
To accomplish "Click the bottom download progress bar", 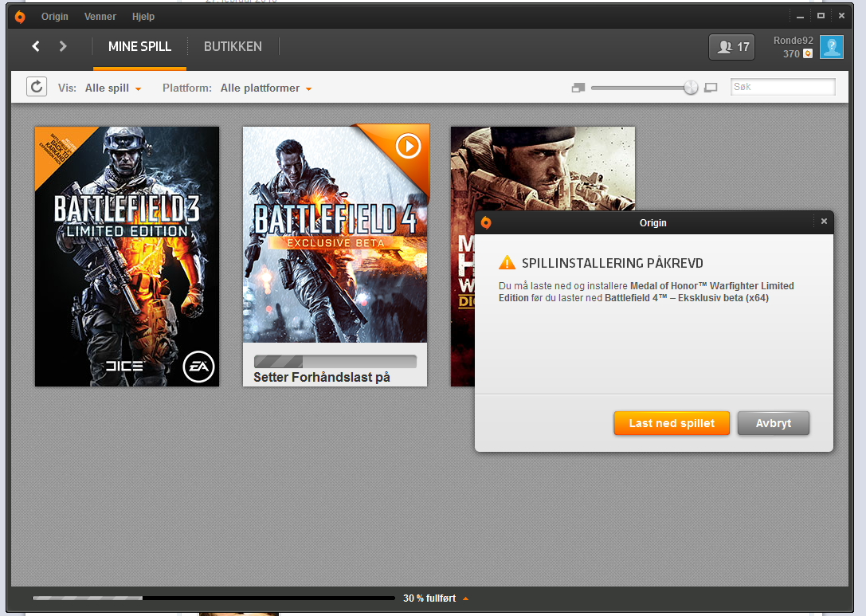I will (214, 598).
